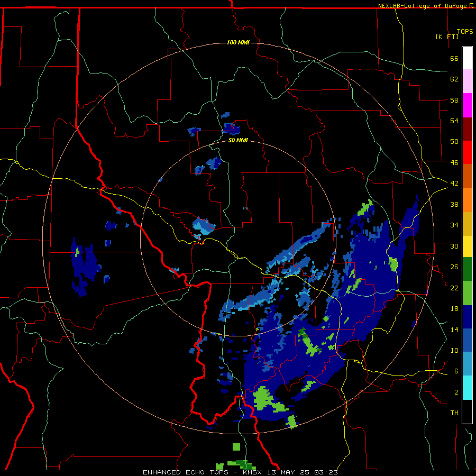This screenshot has height=476, width=476.
Task: Click the 30 legend value
Action: click(x=454, y=246)
